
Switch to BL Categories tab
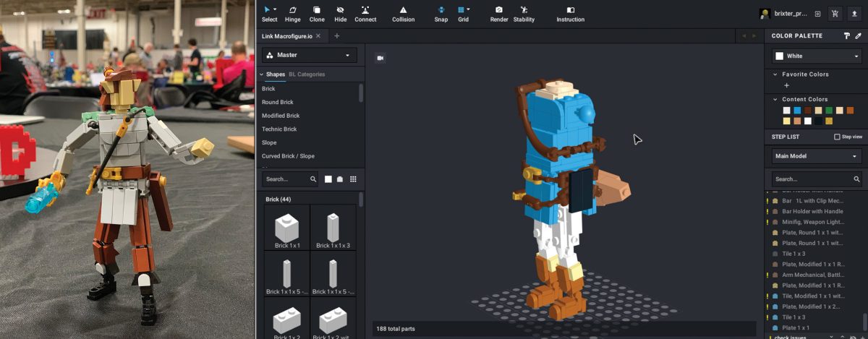coord(307,74)
